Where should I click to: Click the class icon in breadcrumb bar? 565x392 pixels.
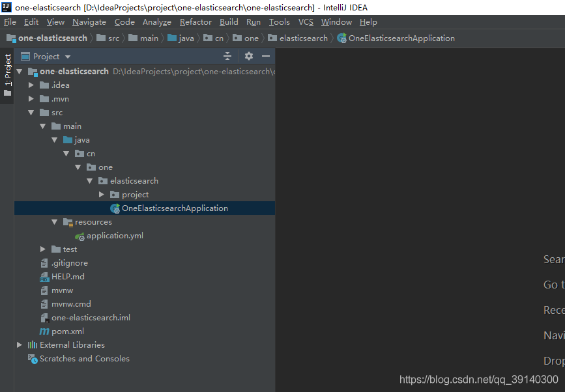tap(341, 38)
